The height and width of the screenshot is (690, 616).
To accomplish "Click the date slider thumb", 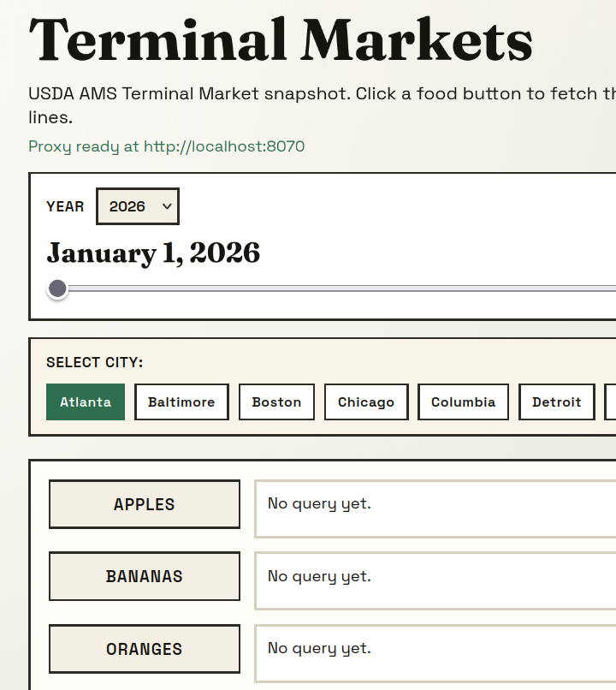I will 57,288.
